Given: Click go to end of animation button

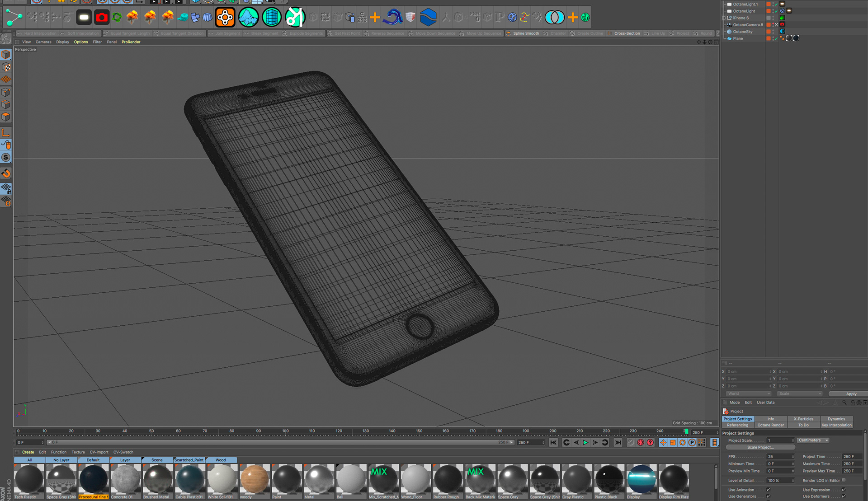Looking at the screenshot, I should [x=618, y=443].
